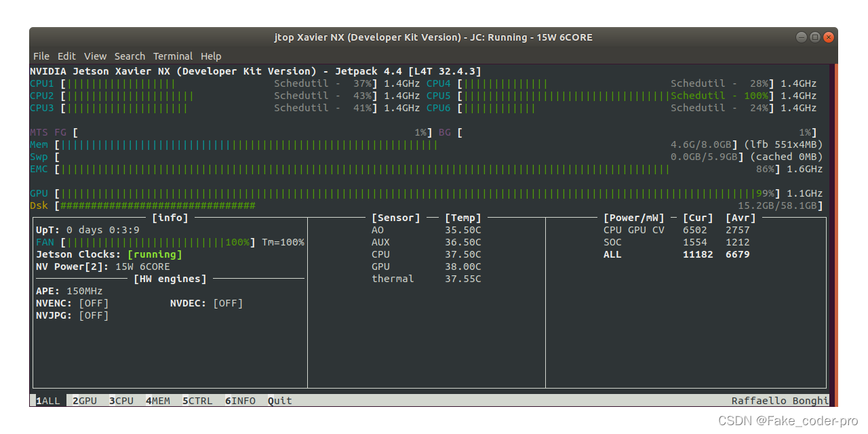
Task: Click the NVENC [OFF] entry
Action: (x=72, y=303)
